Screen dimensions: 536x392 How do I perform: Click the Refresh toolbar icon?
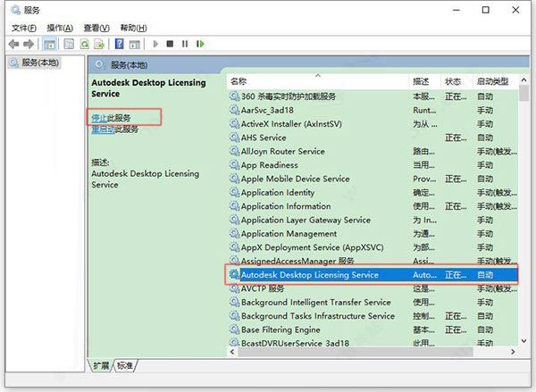85,43
